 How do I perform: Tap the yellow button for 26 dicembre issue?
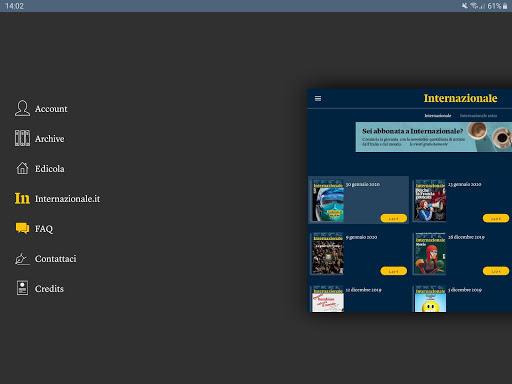[x=496, y=271]
